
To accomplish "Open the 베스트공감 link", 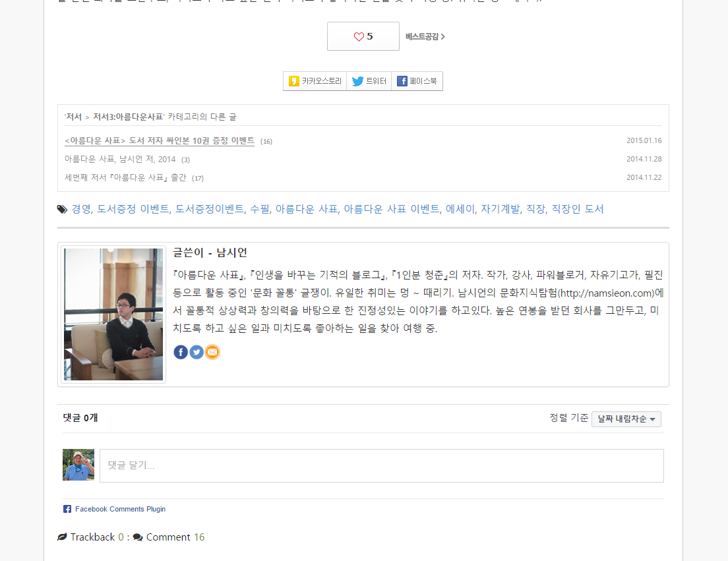I will click(x=425, y=37).
